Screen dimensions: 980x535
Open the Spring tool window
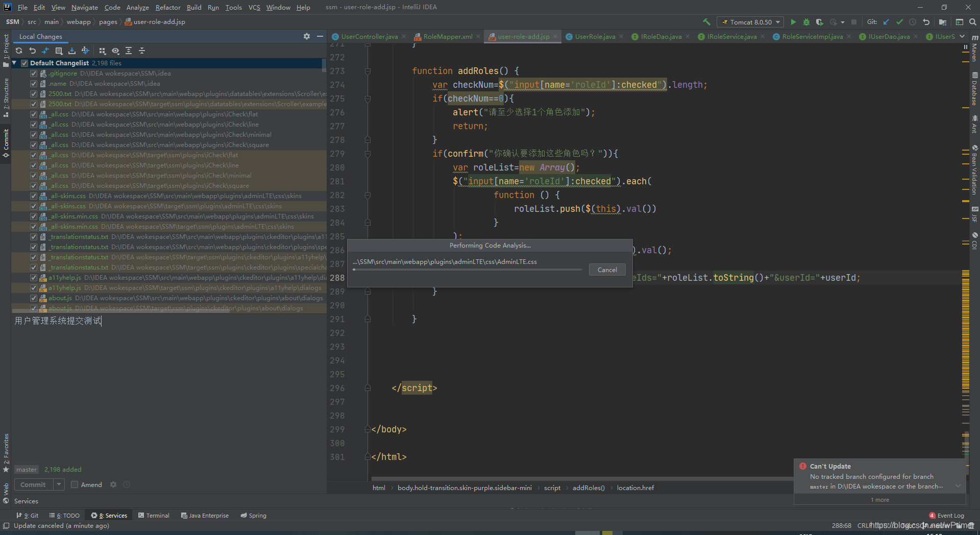coord(253,516)
